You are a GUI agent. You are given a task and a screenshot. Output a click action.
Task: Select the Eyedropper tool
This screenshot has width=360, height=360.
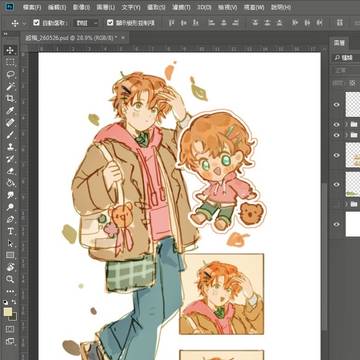[10, 110]
